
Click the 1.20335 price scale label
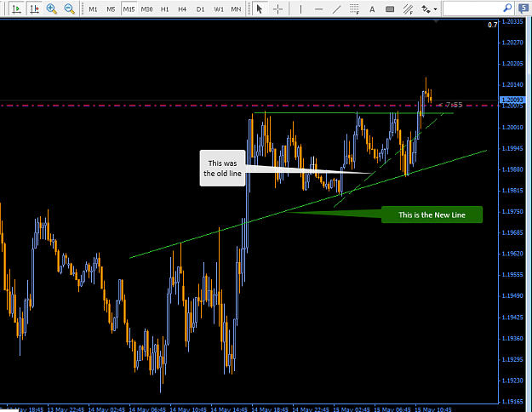(512, 22)
